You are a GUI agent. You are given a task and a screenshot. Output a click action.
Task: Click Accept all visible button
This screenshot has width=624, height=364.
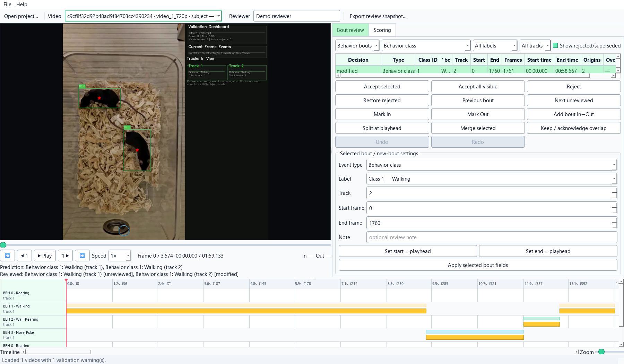(478, 86)
